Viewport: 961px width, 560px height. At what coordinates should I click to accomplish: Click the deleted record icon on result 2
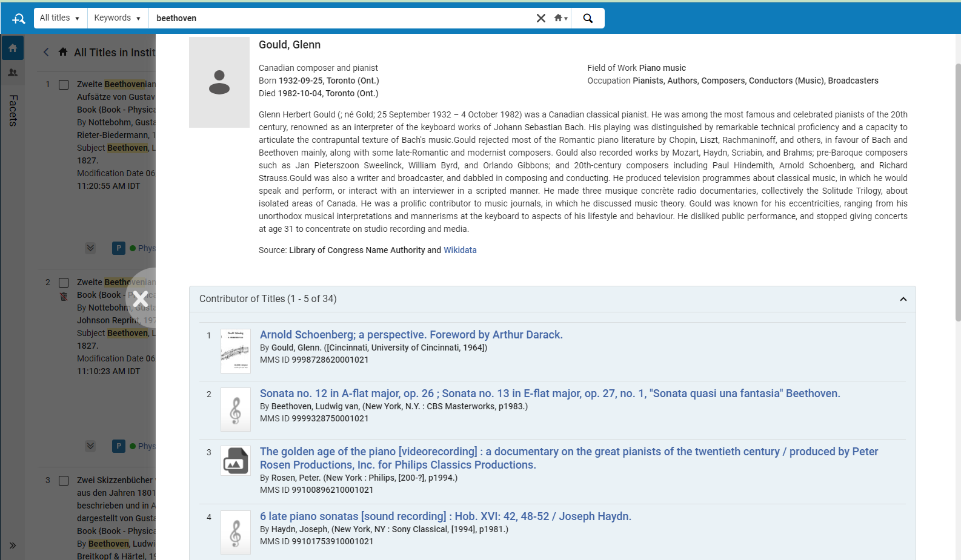[64, 297]
